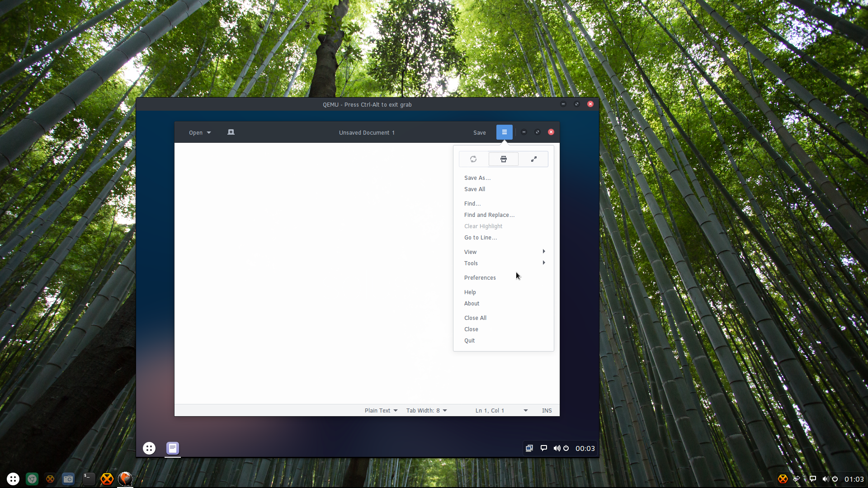Click the host volume speaker icon
868x488 pixels.
[x=826, y=479]
